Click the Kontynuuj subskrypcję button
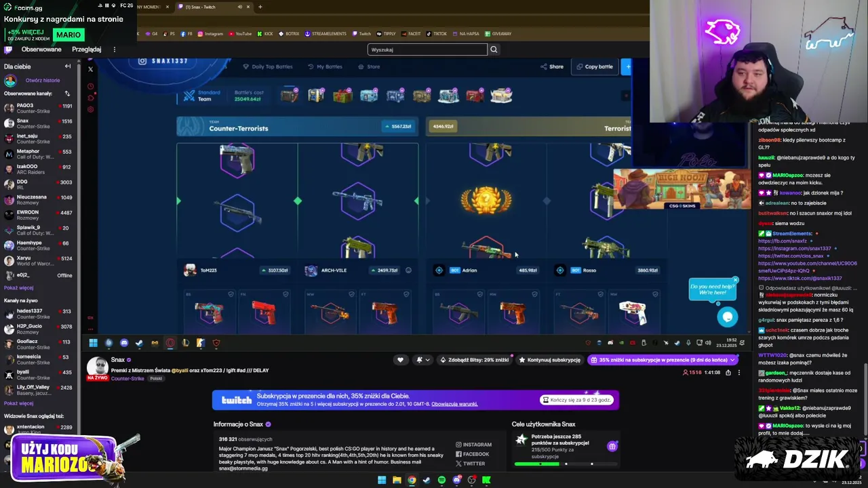 pos(550,360)
